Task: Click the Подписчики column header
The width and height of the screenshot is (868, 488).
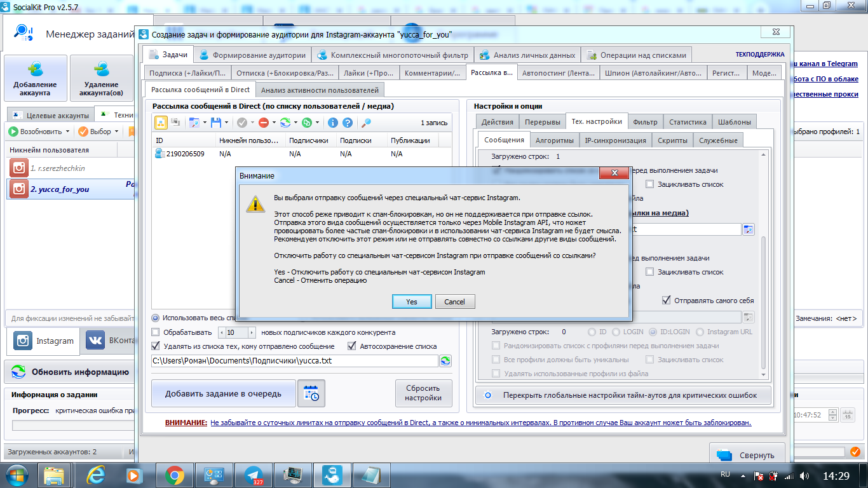Action: click(310, 140)
